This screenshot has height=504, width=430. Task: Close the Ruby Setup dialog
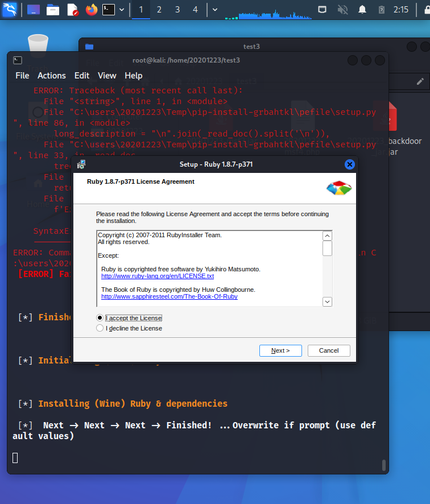pyautogui.click(x=349, y=164)
